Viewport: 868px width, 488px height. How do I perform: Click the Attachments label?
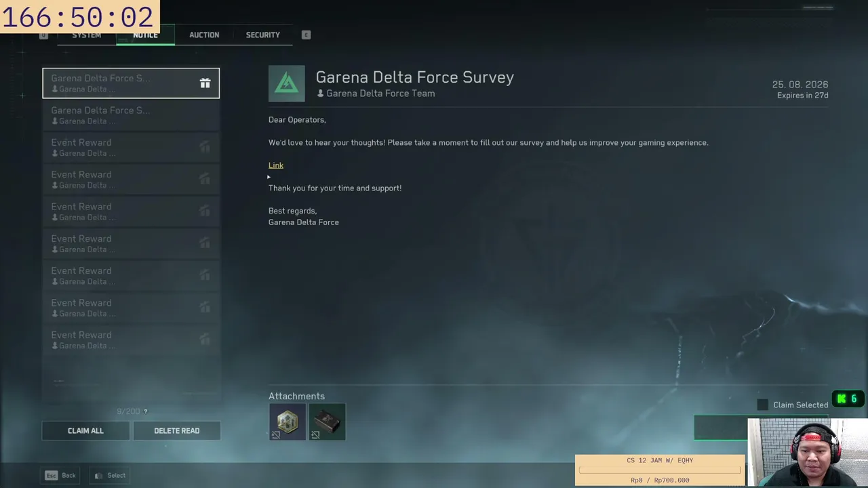tap(296, 396)
